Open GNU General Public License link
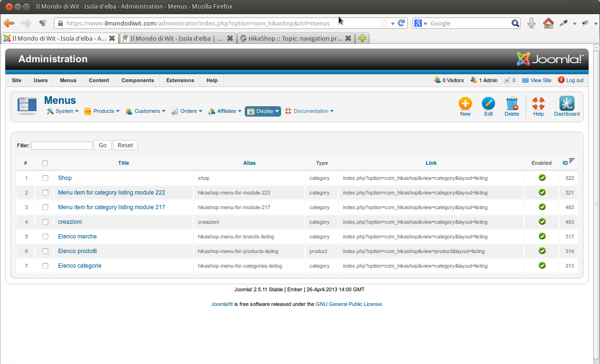Image resolution: width=600 pixels, height=364 pixels. coord(349,305)
